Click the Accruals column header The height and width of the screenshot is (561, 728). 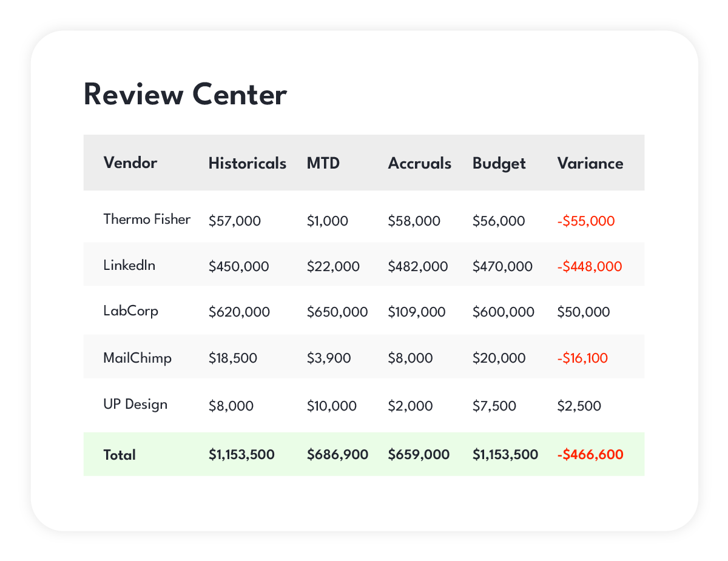pyautogui.click(x=419, y=163)
